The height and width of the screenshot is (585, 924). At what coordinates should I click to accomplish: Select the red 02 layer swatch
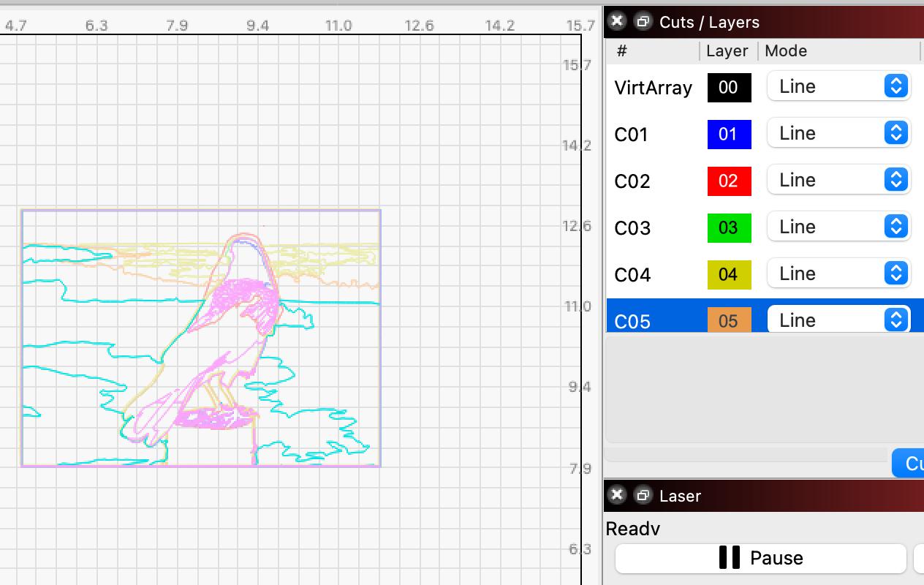click(x=729, y=181)
